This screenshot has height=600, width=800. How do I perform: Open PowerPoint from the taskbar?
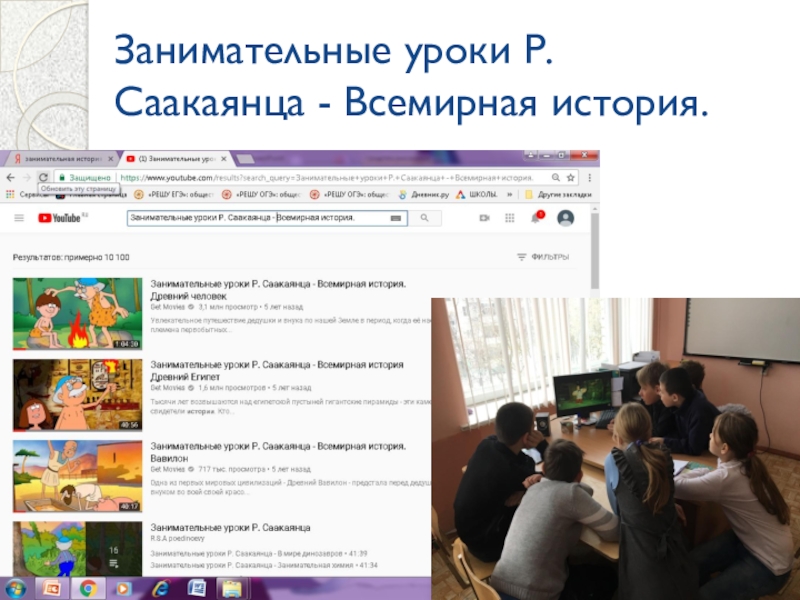tap(52, 589)
